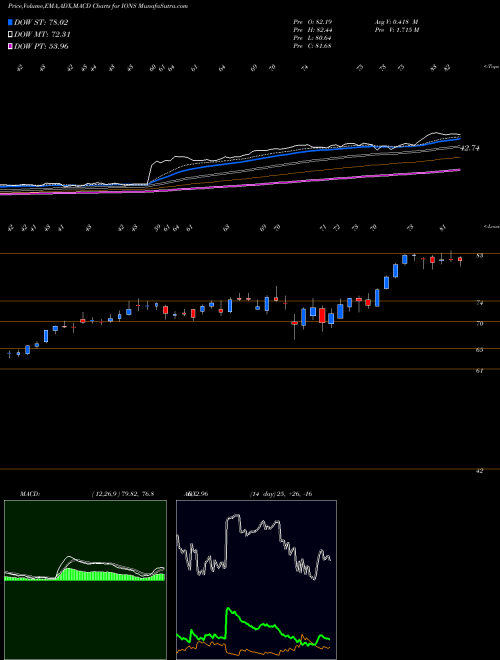Click the 70 price axis label
Screen dimensions: 500x660
[479, 324]
